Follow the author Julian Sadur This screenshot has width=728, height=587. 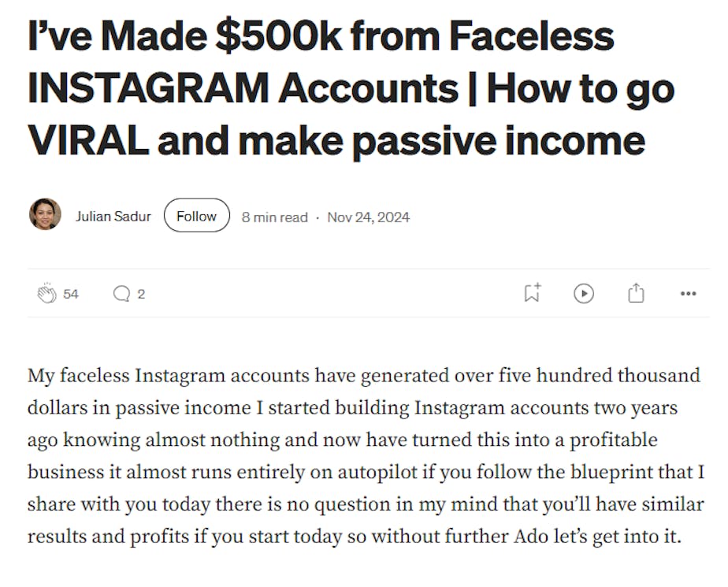(x=196, y=216)
